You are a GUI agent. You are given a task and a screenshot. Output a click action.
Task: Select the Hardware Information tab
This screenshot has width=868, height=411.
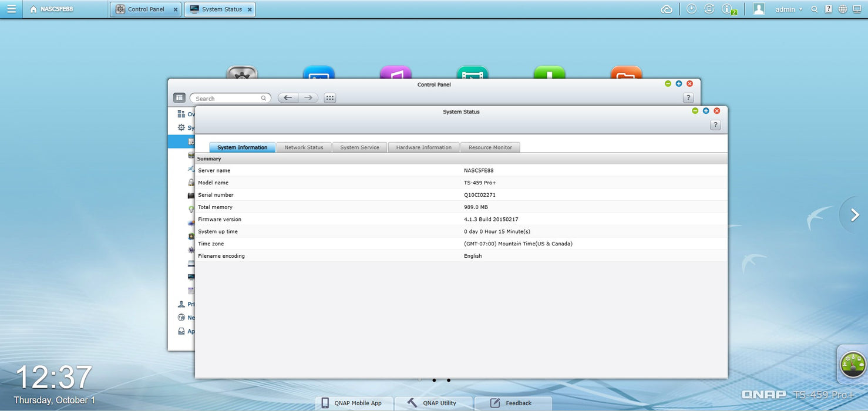423,147
